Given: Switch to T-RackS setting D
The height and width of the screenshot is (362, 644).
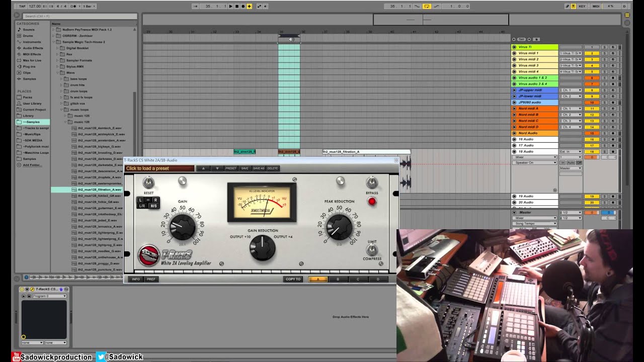Looking at the screenshot, I should pyautogui.click(x=378, y=279).
